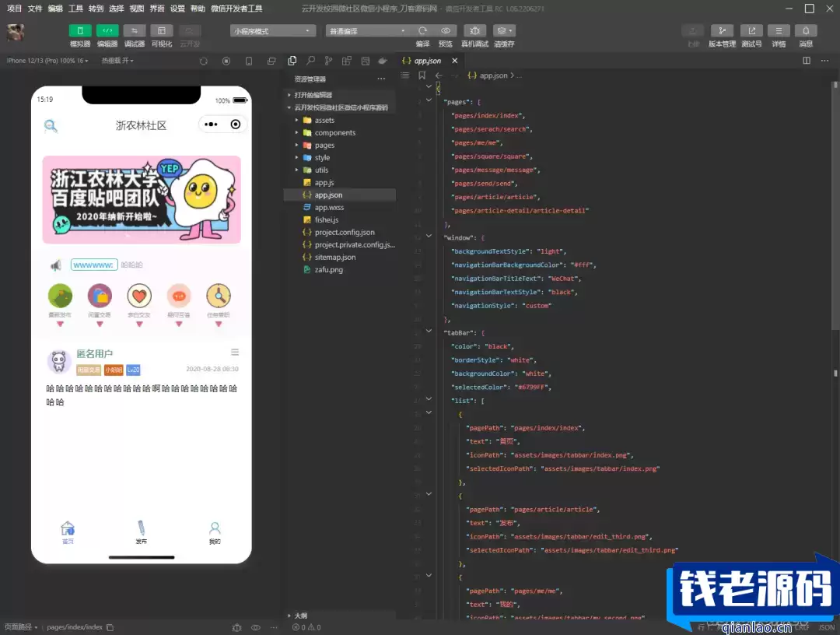This screenshot has height=635, width=840.
Task: Collapse the "tabBar" object fold arrow
Action: [429, 331]
